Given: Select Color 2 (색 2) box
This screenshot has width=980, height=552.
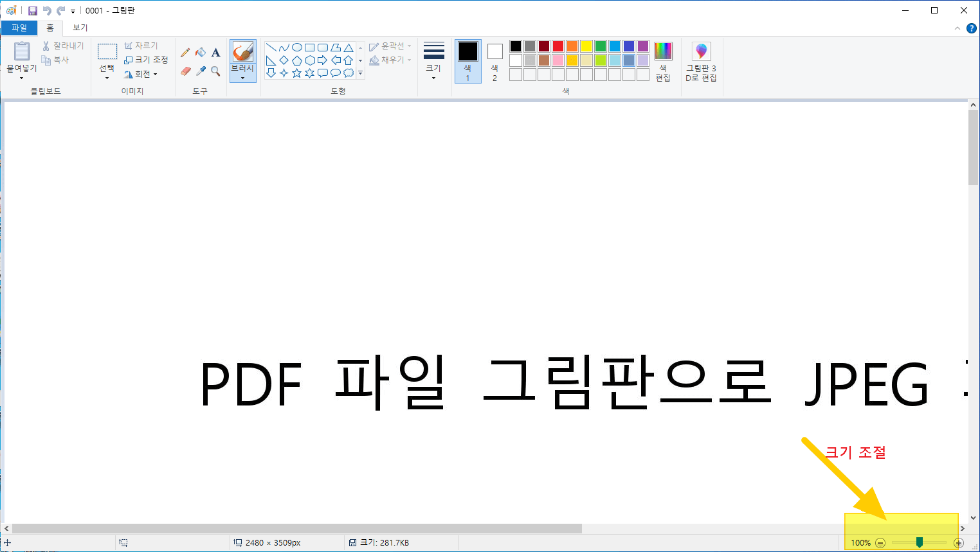Looking at the screenshot, I should pyautogui.click(x=495, y=62).
